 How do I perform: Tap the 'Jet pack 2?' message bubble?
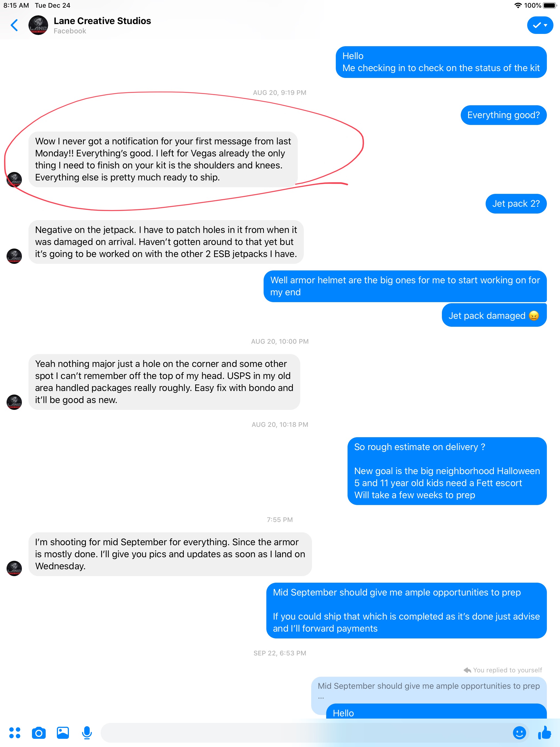point(516,204)
